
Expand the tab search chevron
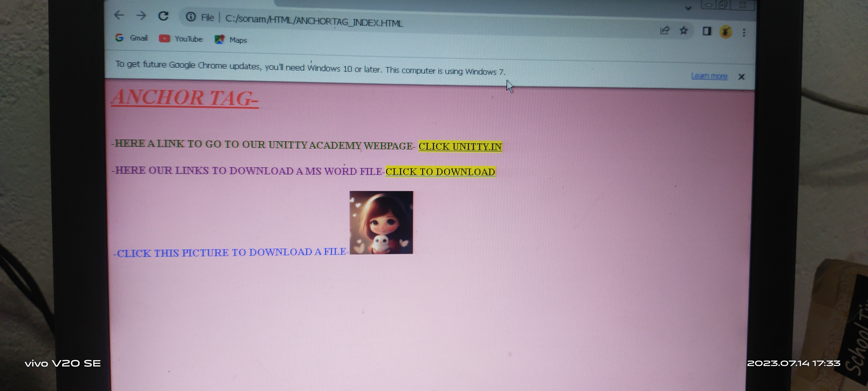point(688,8)
